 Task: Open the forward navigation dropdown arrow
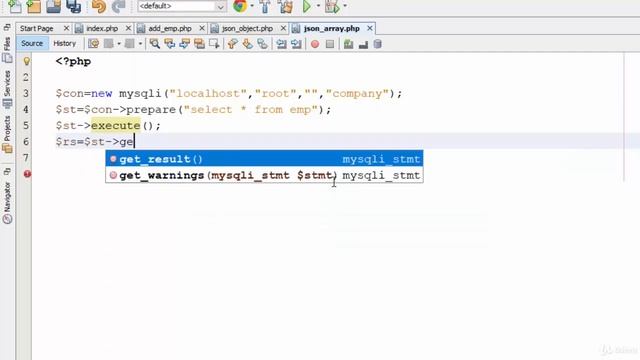tap(140, 44)
